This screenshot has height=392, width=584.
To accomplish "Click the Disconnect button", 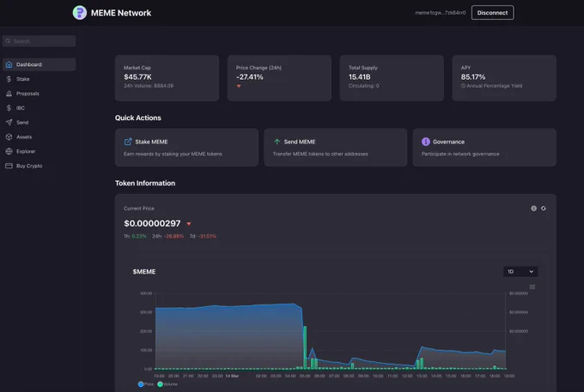I will click(x=492, y=13).
